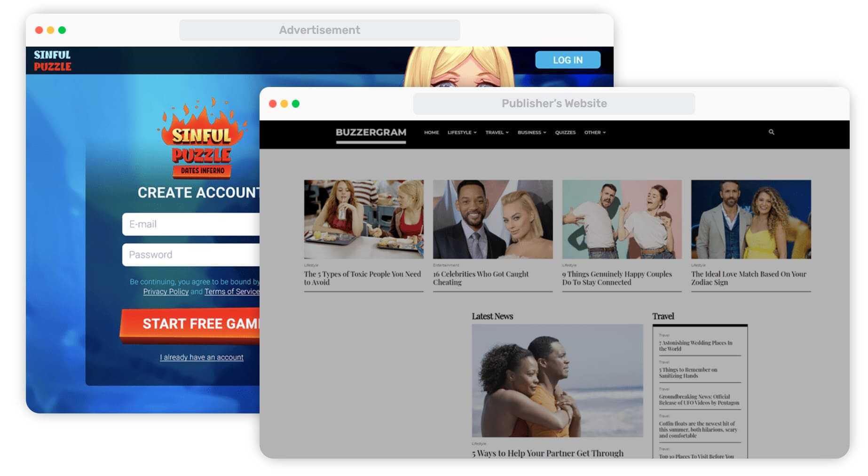The image size is (868, 476).
Task: Expand the Travel dropdown menu
Action: [x=497, y=133]
